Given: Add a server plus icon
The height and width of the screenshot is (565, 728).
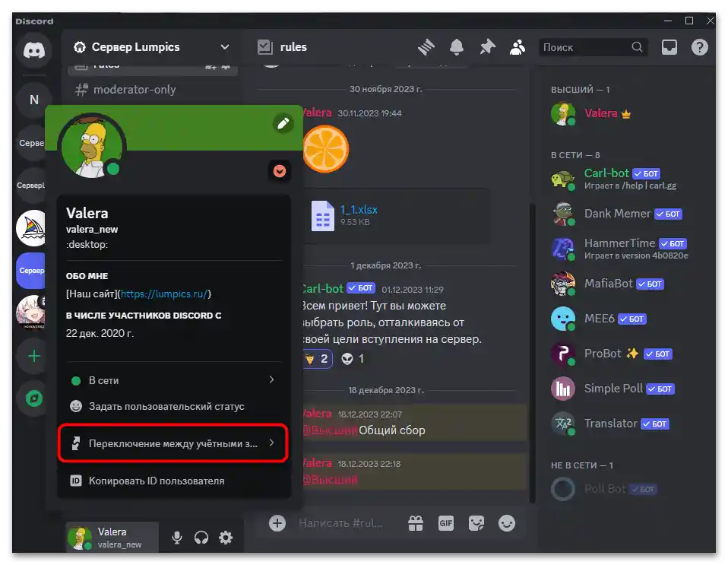Looking at the screenshot, I should click(33, 357).
